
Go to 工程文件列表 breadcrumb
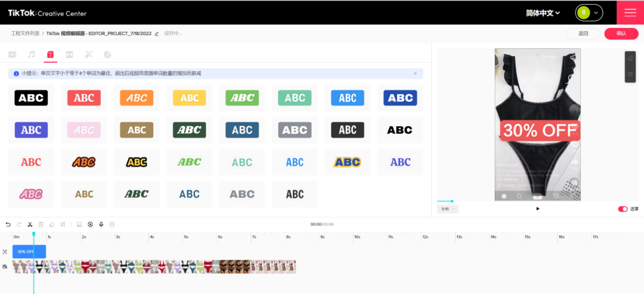click(x=25, y=34)
